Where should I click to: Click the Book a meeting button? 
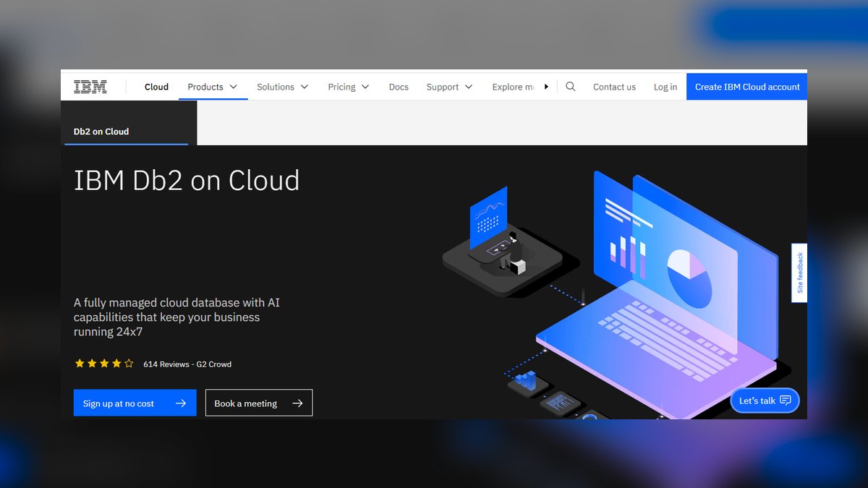[259, 403]
